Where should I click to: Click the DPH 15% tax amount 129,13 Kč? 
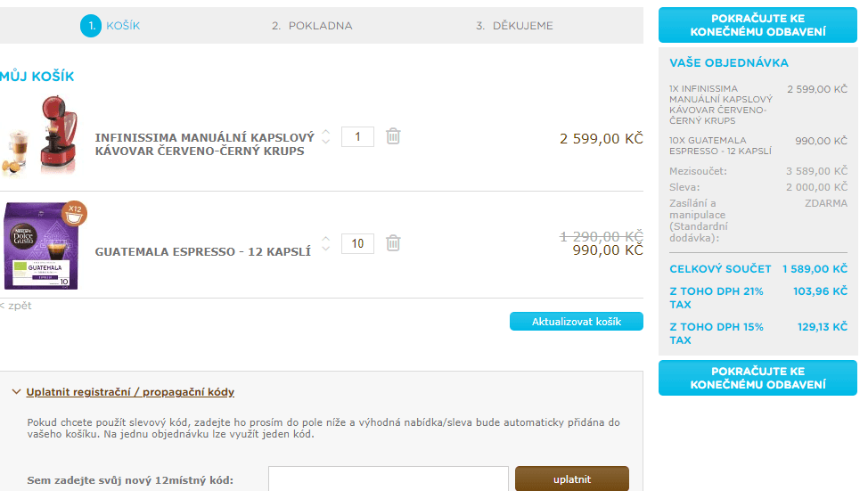(822, 327)
